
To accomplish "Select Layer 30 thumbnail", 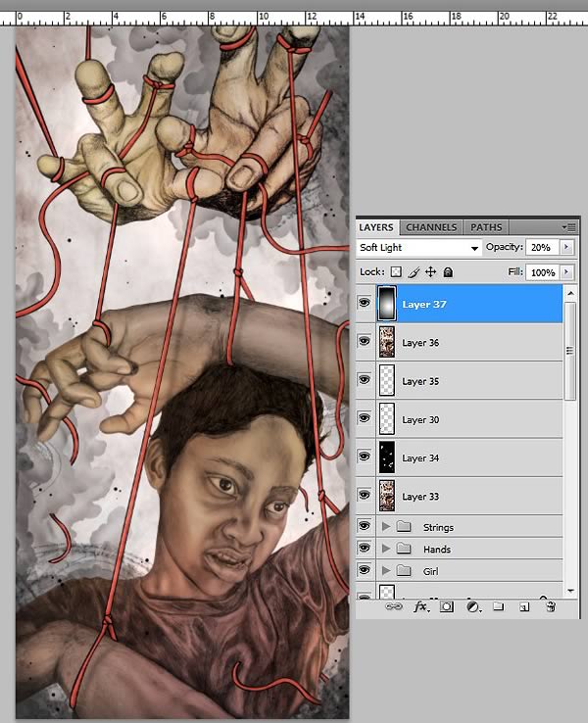I will [387, 418].
